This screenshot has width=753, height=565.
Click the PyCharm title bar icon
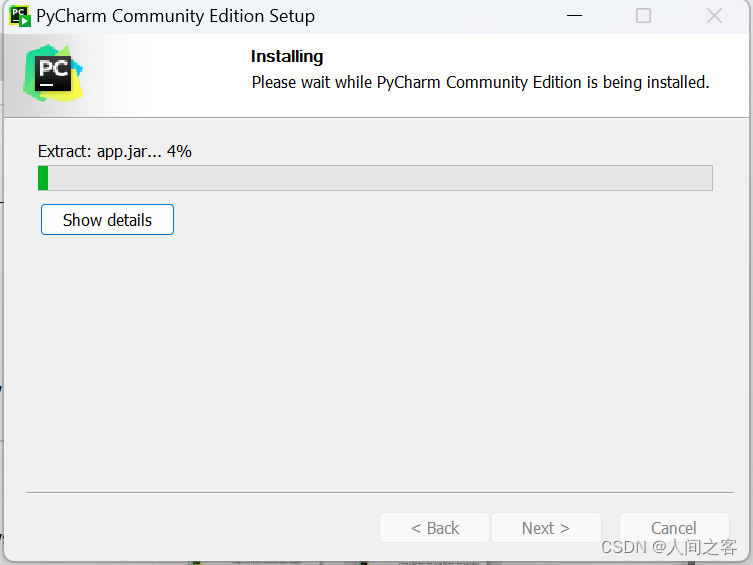(x=20, y=16)
